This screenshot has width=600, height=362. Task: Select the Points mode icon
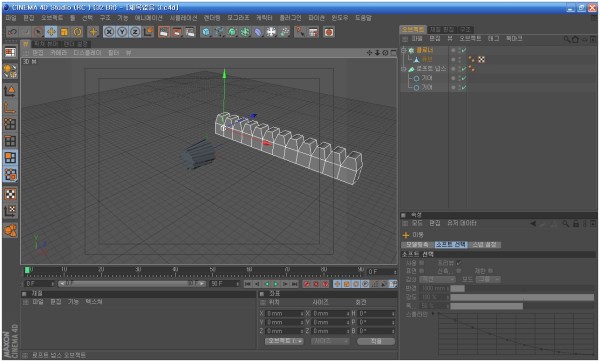[x=10, y=124]
